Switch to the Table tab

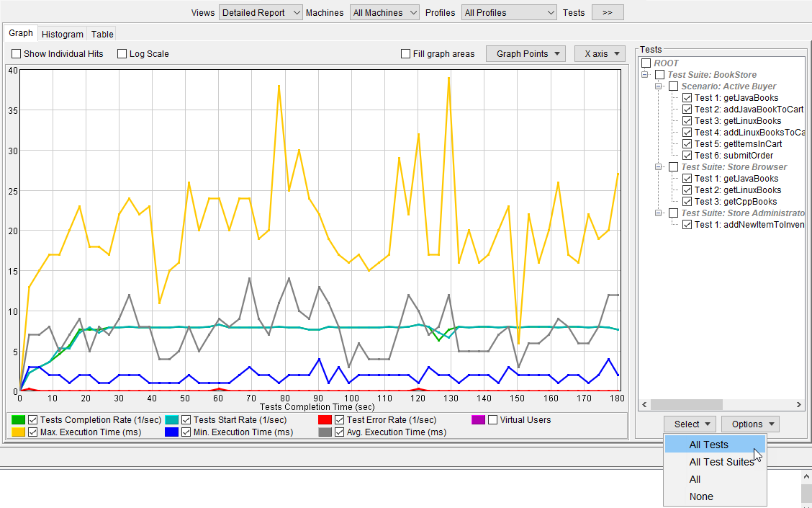pos(102,34)
